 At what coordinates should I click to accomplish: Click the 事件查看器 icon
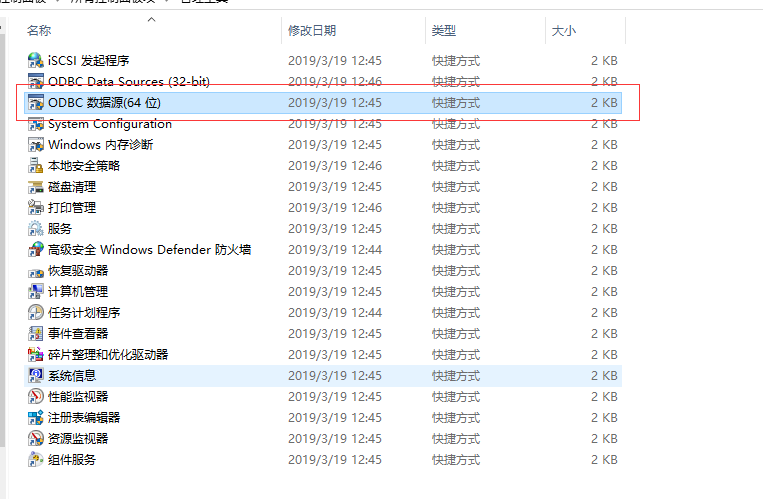point(36,333)
